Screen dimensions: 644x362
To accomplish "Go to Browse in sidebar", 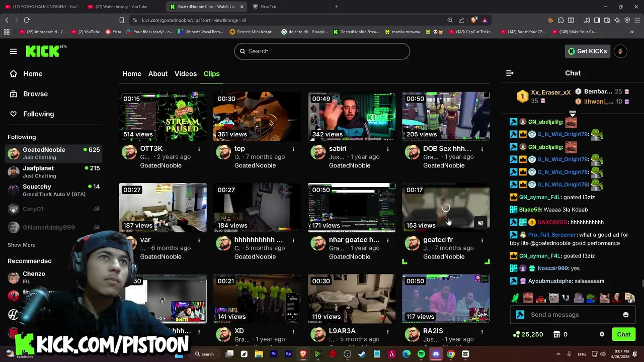I will [x=35, y=94].
